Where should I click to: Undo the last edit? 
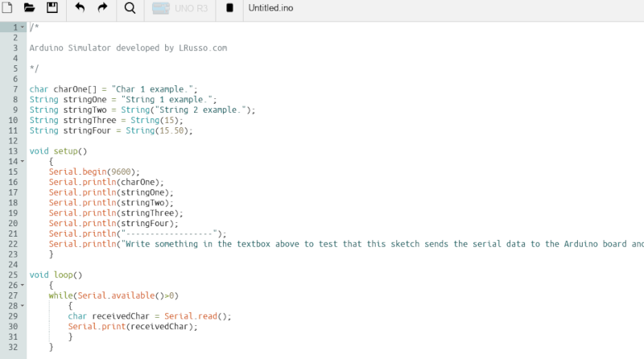click(x=80, y=8)
